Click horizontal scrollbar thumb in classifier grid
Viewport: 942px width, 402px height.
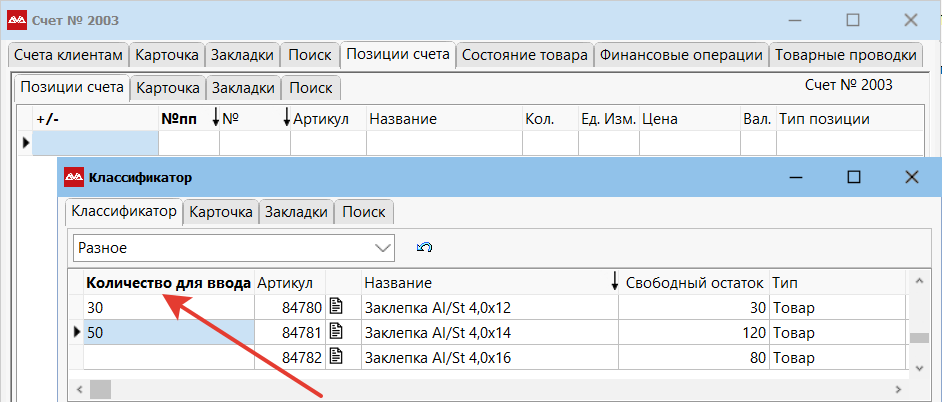[100, 389]
